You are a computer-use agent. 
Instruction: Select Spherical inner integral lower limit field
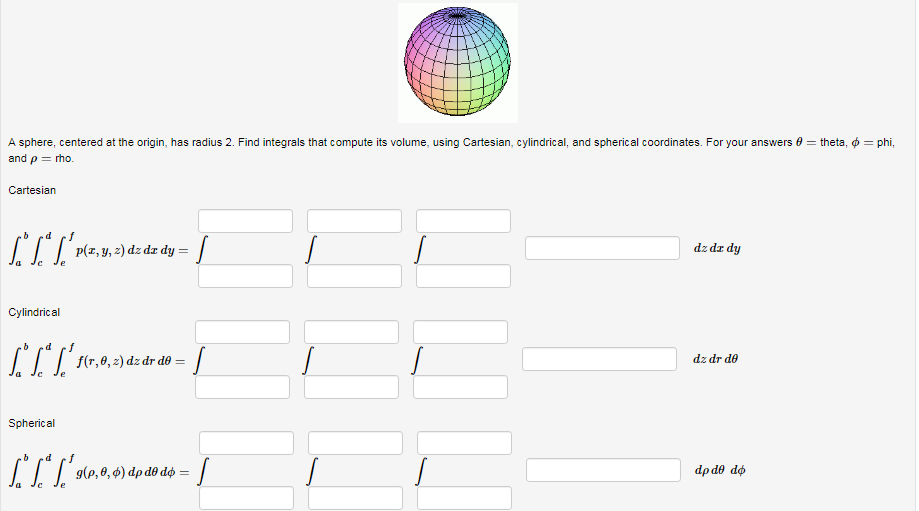(x=465, y=498)
